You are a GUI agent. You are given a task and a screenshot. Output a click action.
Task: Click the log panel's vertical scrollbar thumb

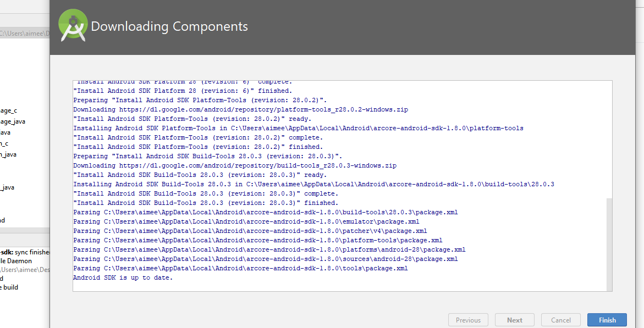click(x=609, y=244)
